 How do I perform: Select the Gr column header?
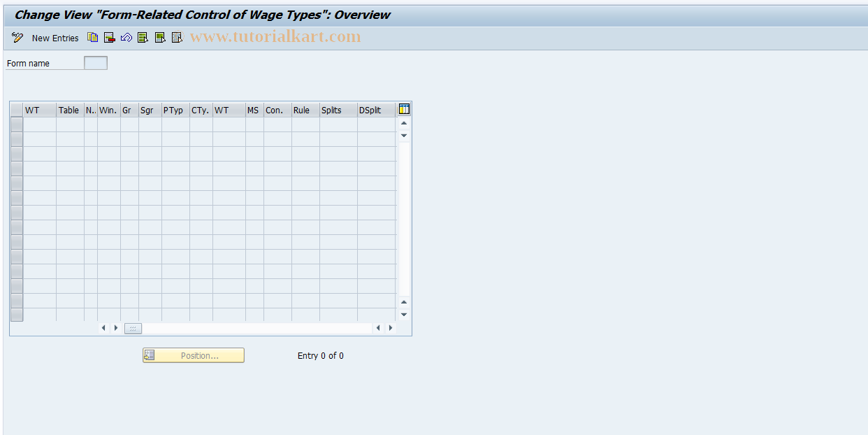click(x=129, y=110)
